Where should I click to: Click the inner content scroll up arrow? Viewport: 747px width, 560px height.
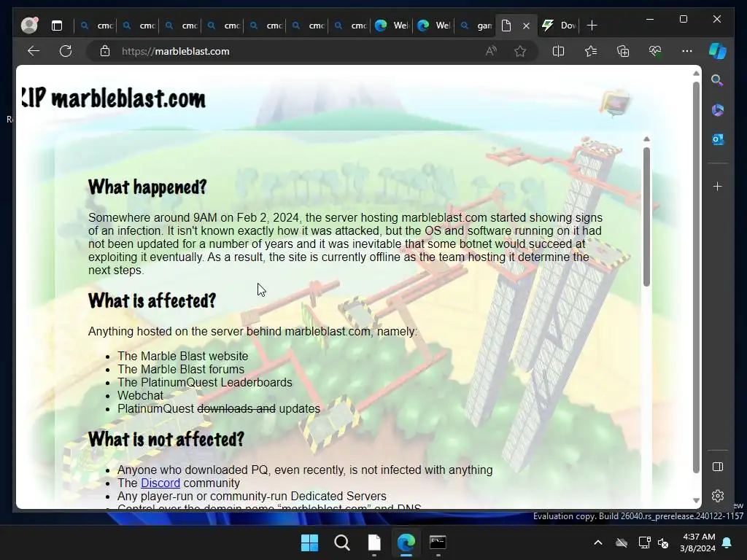pyautogui.click(x=646, y=139)
